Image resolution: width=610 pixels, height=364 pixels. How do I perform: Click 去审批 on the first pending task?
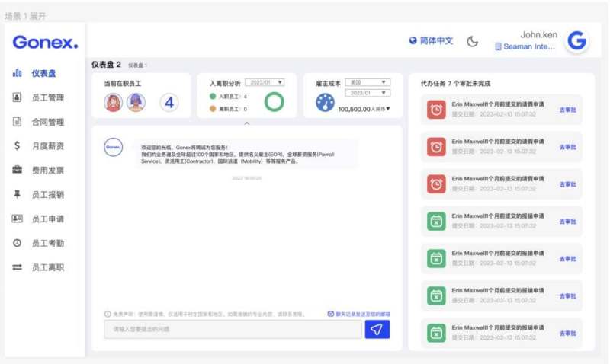[x=568, y=110]
